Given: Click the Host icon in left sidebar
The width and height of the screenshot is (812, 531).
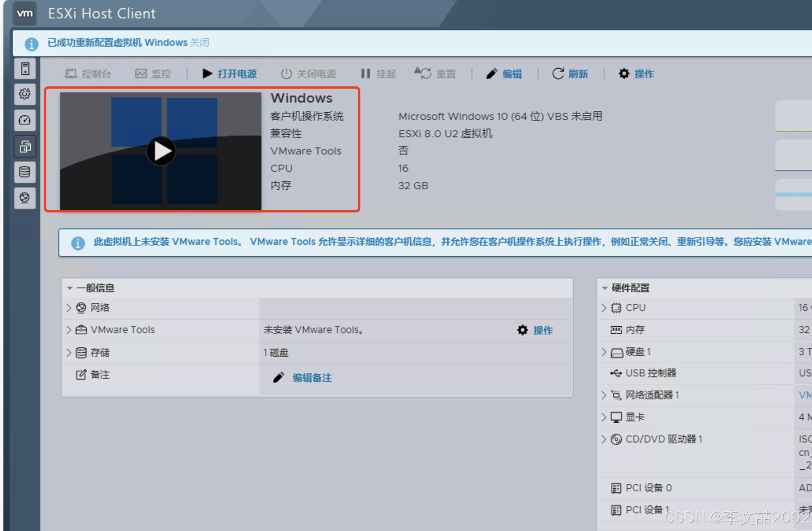Looking at the screenshot, I should pos(25,69).
